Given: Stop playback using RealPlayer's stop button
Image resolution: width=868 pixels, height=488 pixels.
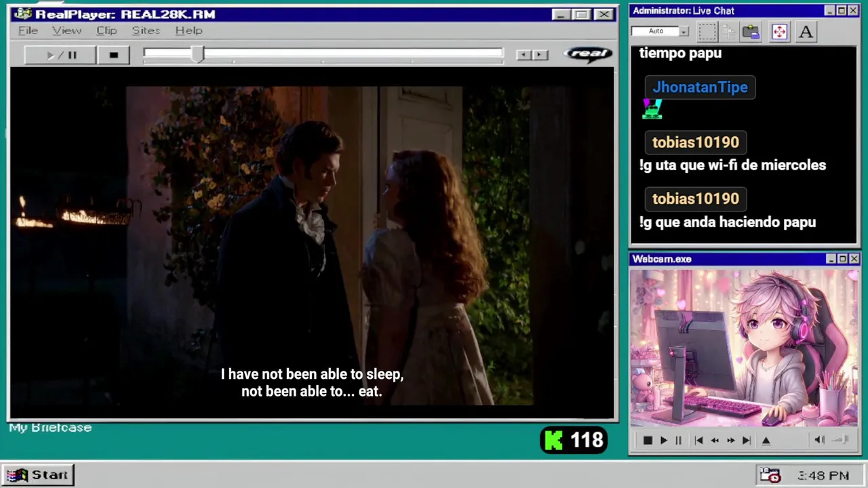Looking at the screenshot, I should 114,55.
